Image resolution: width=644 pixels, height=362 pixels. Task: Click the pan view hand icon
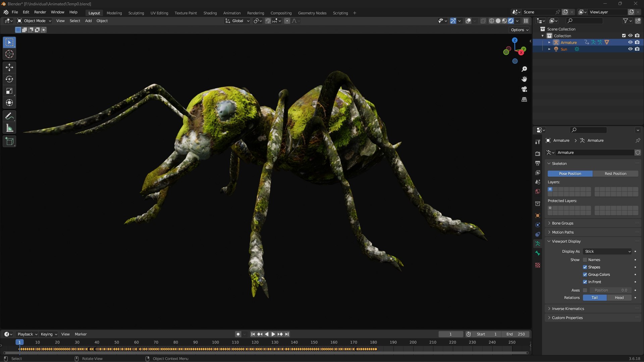click(x=524, y=79)
